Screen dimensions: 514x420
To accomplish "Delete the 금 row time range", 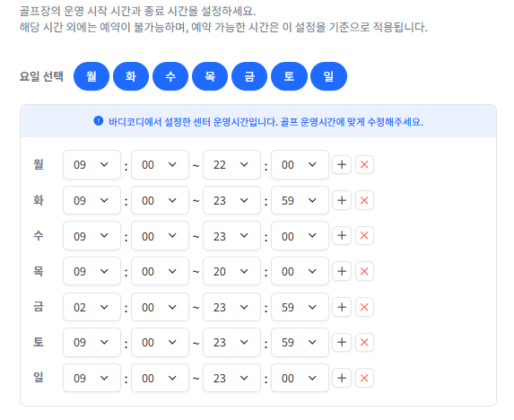I will [x=364, y=307].
